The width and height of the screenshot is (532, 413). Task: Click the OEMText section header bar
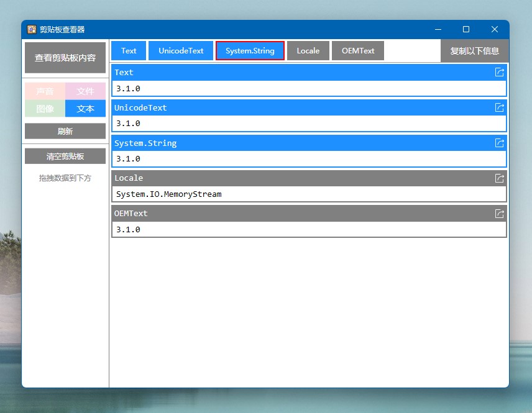point(309,213)
